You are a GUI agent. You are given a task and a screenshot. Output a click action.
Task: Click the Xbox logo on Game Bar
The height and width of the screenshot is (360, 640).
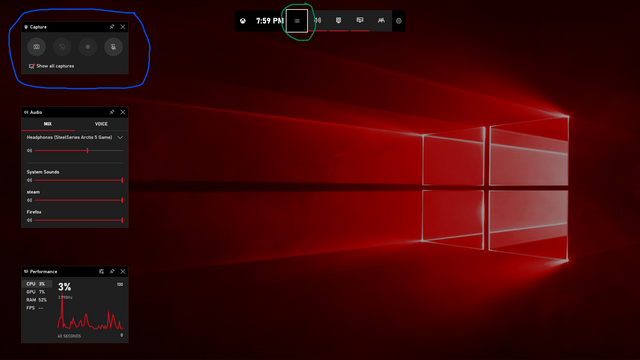tap(243, 21)
